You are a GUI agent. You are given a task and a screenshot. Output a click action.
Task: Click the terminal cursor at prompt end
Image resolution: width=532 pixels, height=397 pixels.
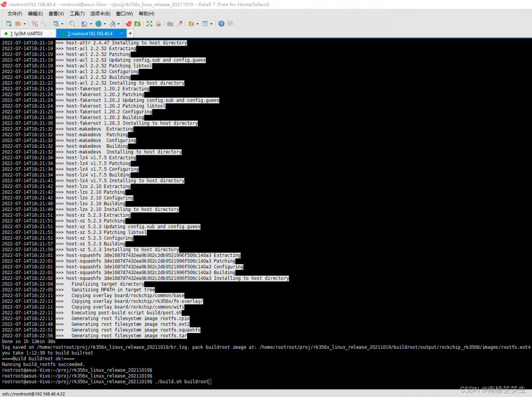coord(210,382)
